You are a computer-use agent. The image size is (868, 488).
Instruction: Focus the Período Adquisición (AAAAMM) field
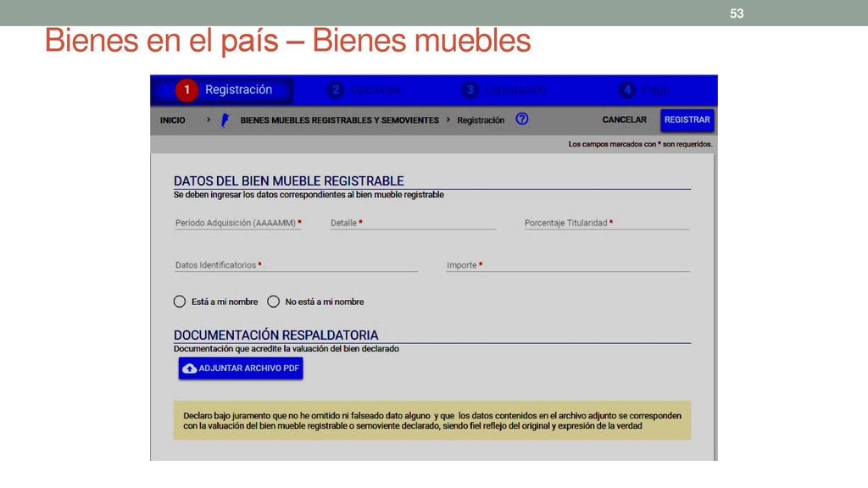click(238, 223)
